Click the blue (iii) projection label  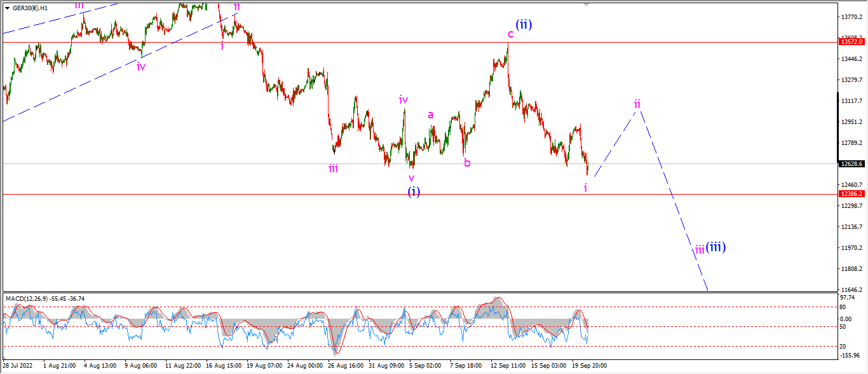point(716,247)
